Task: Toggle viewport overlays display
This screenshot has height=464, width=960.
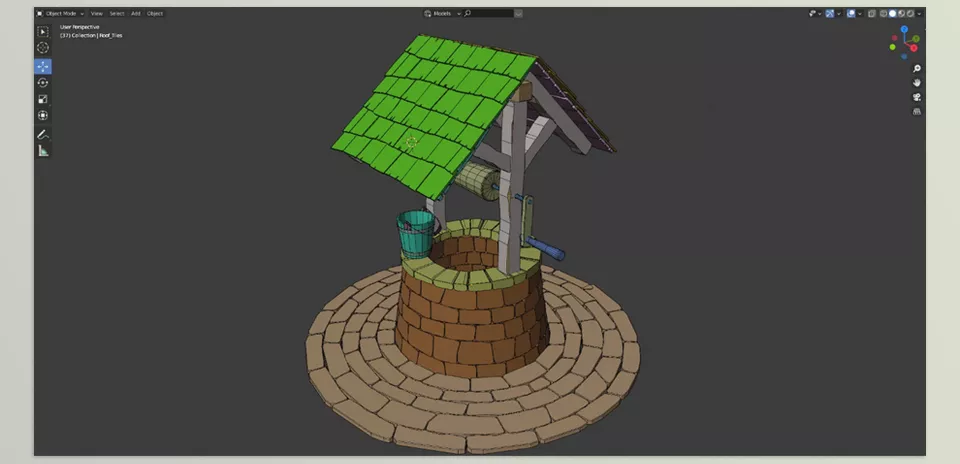Action: click(x=851, y=13)
